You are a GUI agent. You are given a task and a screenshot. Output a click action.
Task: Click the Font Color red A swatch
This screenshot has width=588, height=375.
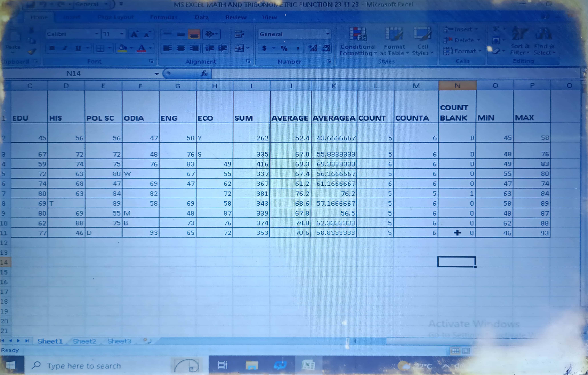(141, 48)
